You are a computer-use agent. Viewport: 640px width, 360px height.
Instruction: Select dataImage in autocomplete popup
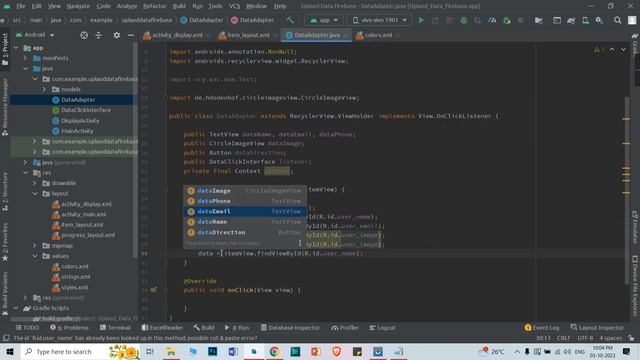pyautogui.click(x=245, y=191)
